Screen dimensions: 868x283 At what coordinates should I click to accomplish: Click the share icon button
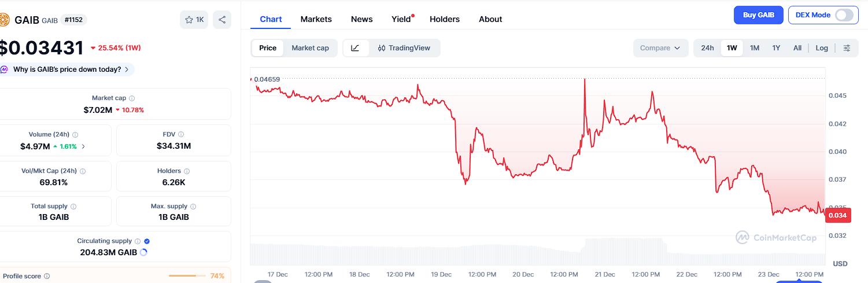pyautogui.click(x=222, y=20)
